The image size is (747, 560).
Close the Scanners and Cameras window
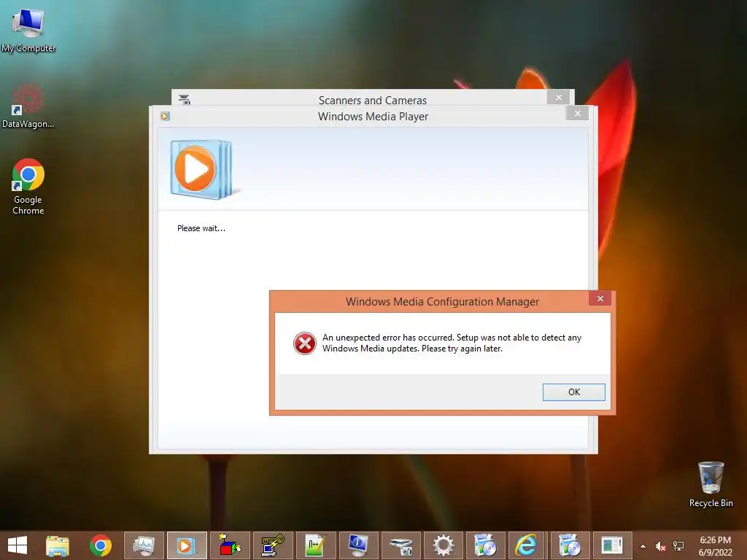558,98
